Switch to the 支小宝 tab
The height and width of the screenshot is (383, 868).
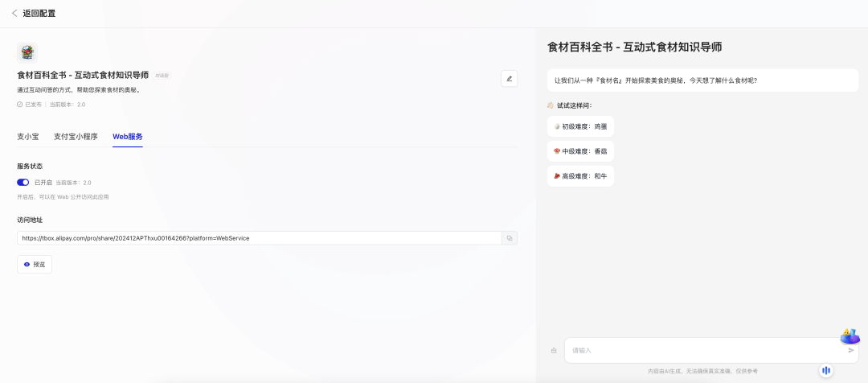[27, 136]
